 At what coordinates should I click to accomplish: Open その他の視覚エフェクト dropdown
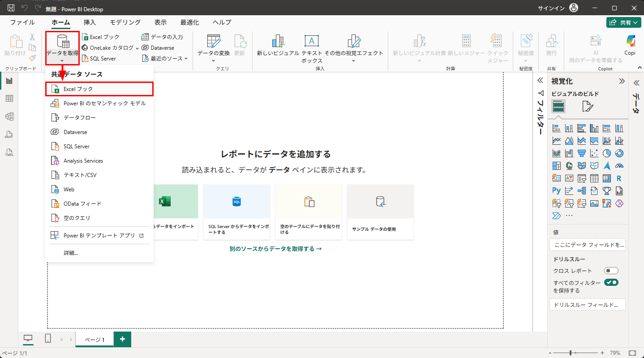(354, 48)
